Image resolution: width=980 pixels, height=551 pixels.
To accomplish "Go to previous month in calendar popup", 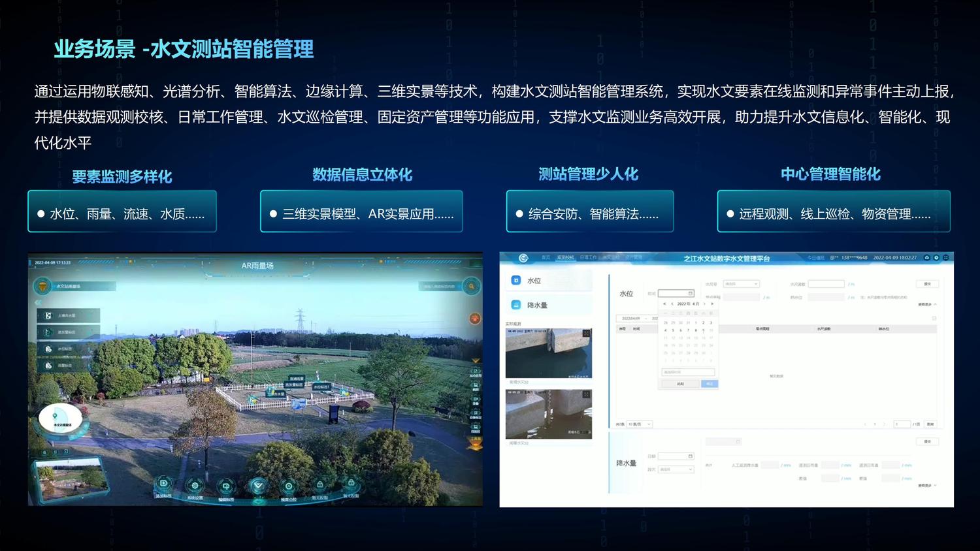I will click(672, 304).
